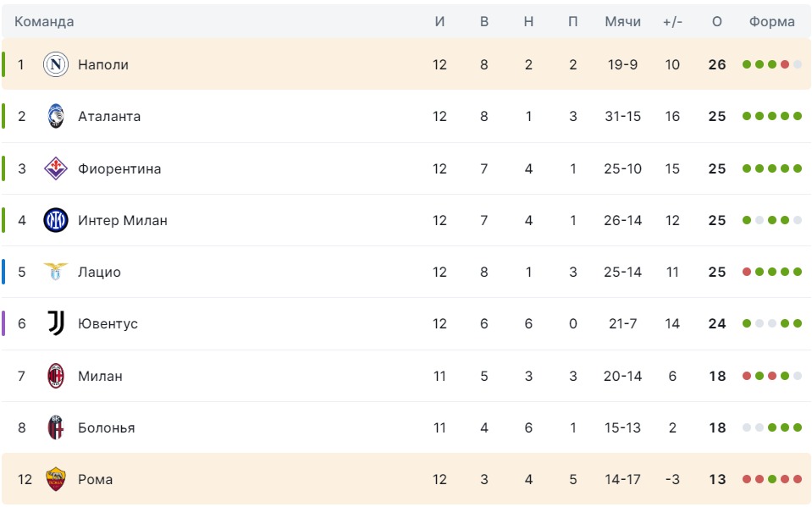
Task: Open the Ювентус team page
Action: click(108, 323)
